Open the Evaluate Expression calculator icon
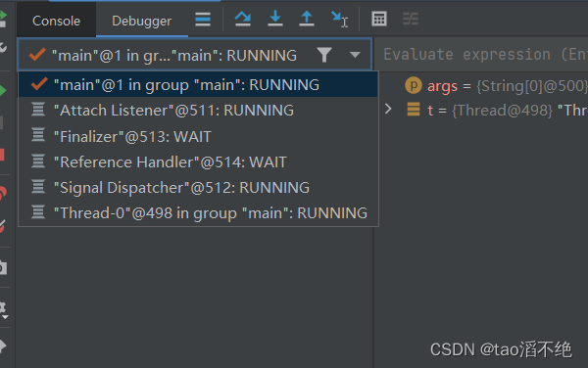This screenshot has width=588, height=368. point(378,19)
